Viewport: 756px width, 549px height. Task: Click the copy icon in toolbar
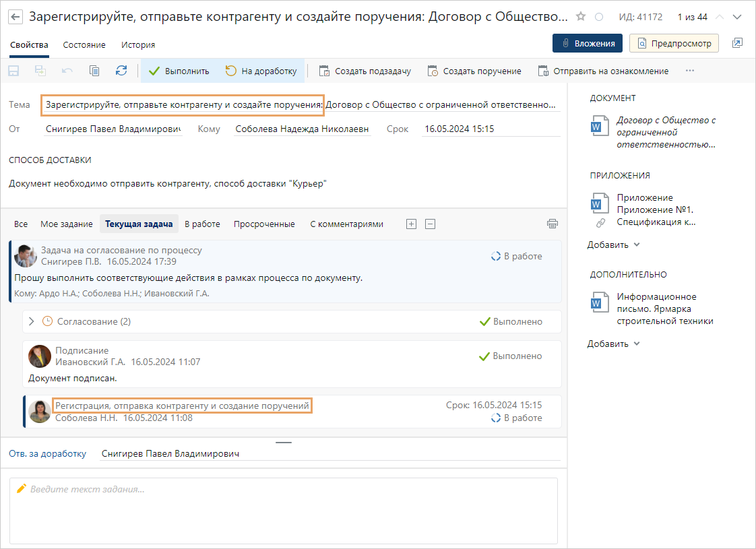[x=94, y=71]
